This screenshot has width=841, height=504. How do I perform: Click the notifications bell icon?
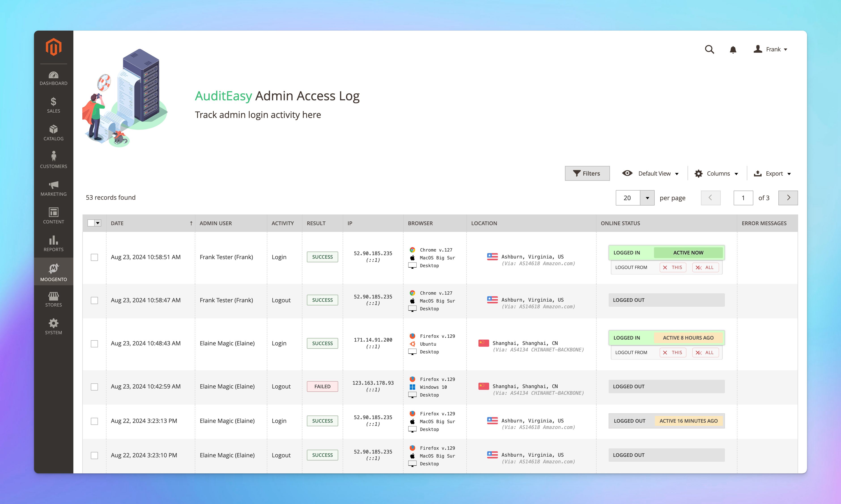point(733,49)
